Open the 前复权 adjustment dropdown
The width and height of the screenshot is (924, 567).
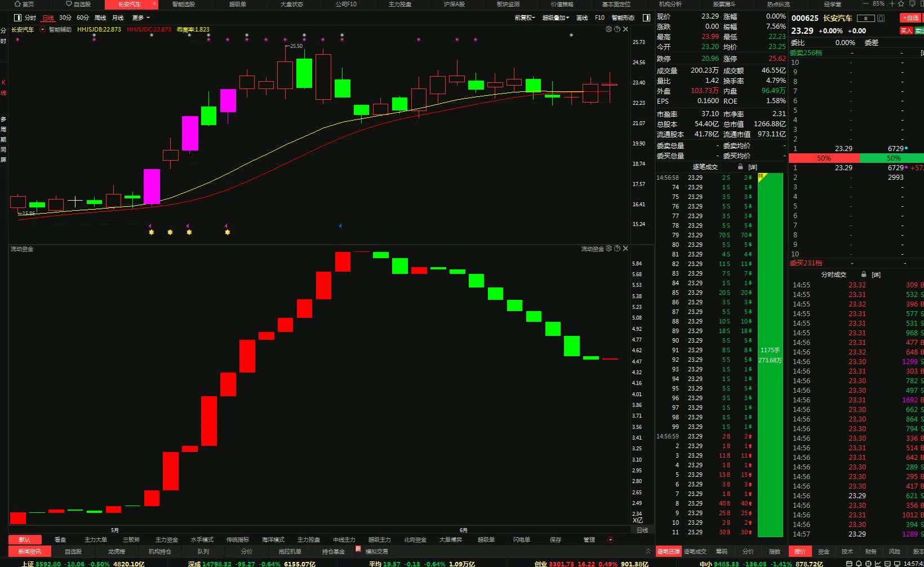(x=525, y=18)
